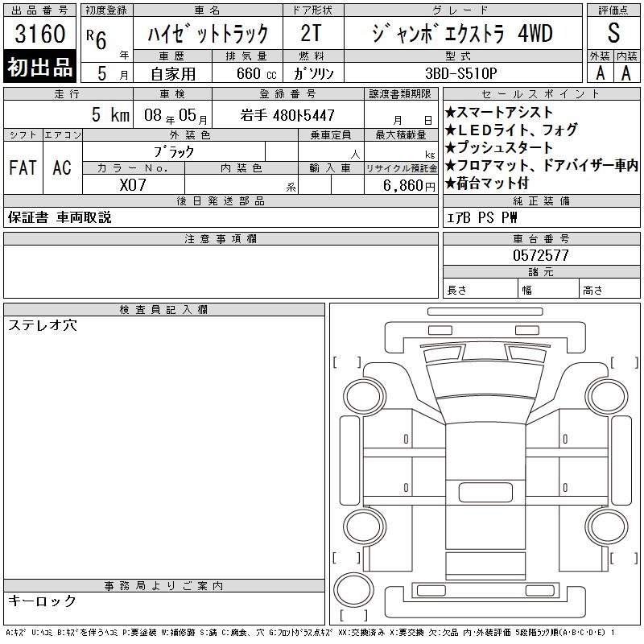644x644 pixels.
Task: Click the fuel type ガソリン
Action: coord(313,73)
